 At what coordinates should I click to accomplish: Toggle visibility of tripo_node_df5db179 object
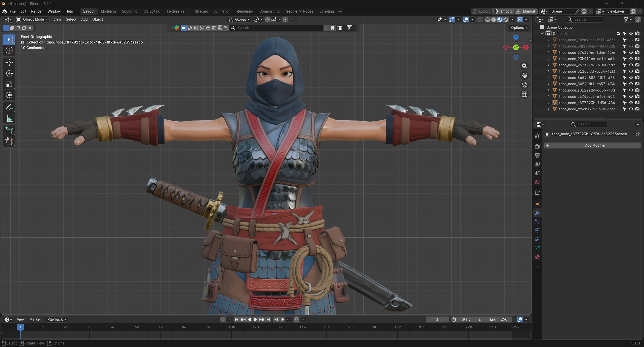[x=631, y=109]
